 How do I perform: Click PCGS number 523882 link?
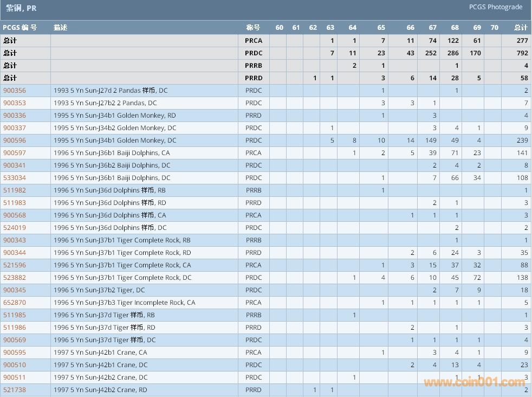click(x=15, y=278)
